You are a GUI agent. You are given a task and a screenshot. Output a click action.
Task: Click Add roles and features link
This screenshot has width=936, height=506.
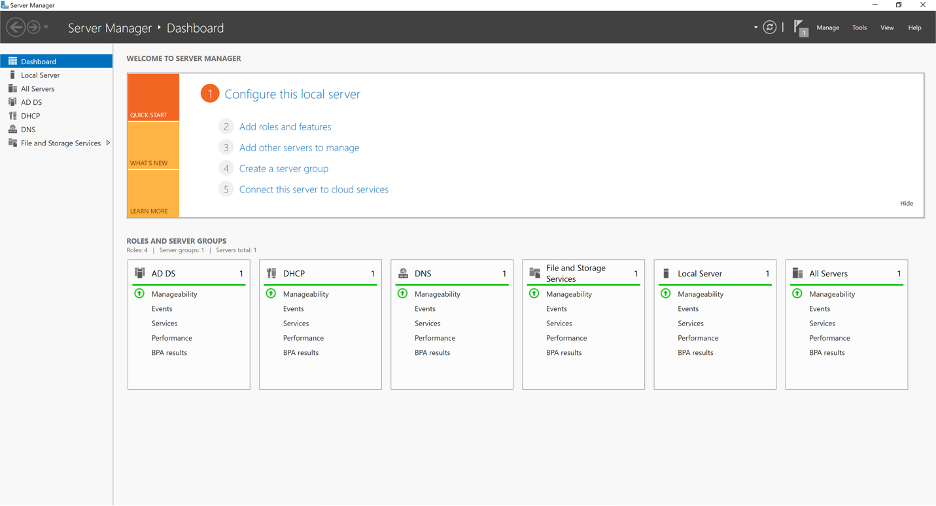(285, 127)
